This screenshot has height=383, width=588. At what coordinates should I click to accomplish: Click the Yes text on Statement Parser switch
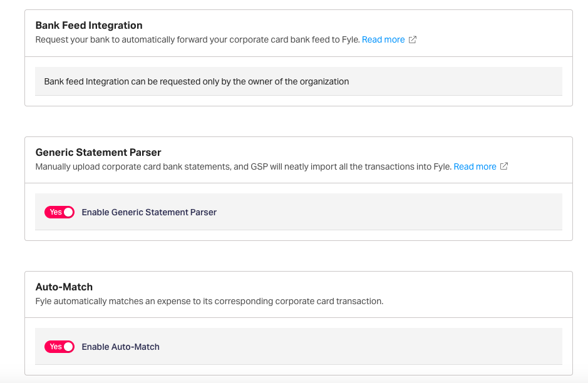(x=56, y=212)
